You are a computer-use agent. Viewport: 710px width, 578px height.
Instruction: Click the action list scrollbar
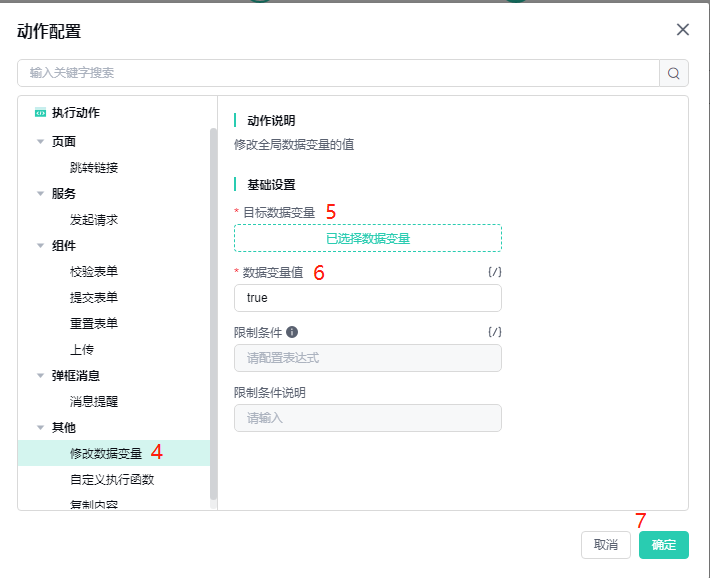point(213,312)
